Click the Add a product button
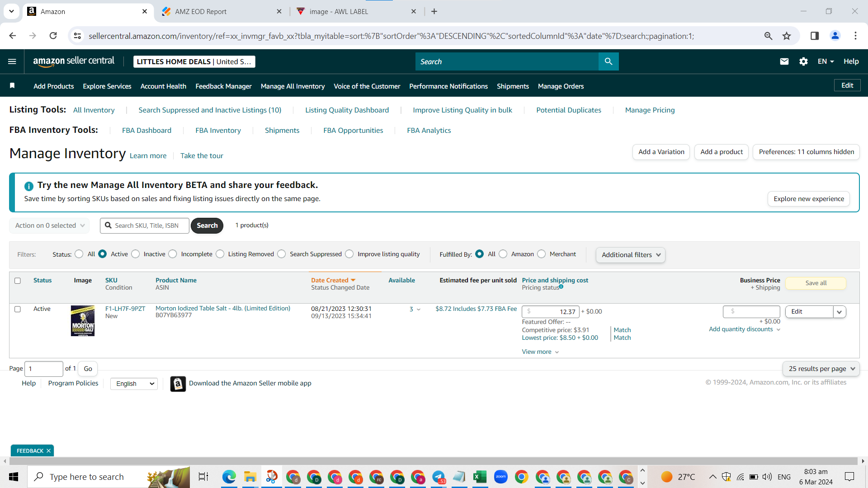Viewport: 868px width, 488px height. pyautogui.click(x=722, y=152)
